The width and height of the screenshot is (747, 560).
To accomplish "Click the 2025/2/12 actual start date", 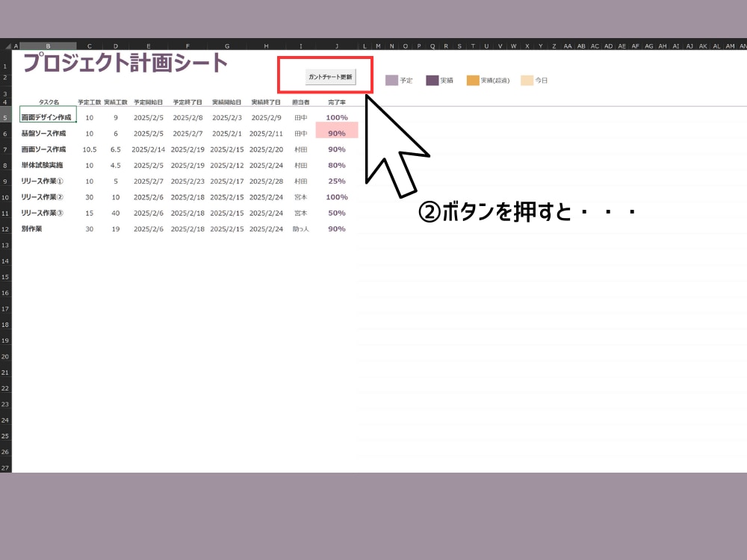I will (x=227, y=165).
